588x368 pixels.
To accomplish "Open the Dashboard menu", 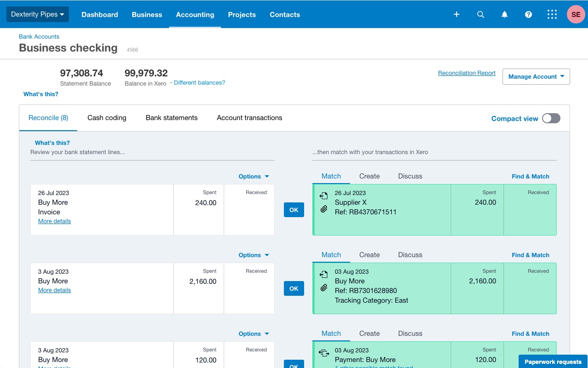I will point(100,14).
